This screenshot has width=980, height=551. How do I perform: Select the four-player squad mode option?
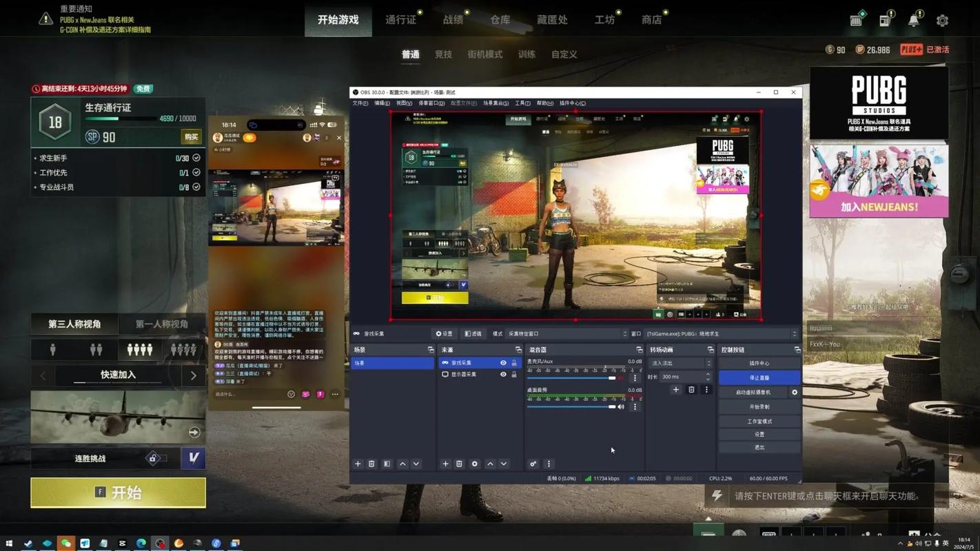(139, 350)
